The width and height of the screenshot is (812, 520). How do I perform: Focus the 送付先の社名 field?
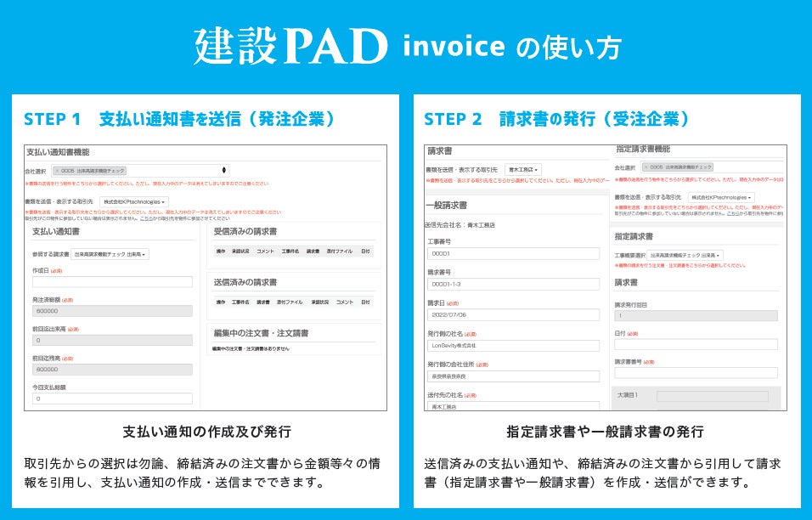tap(513, 406)
